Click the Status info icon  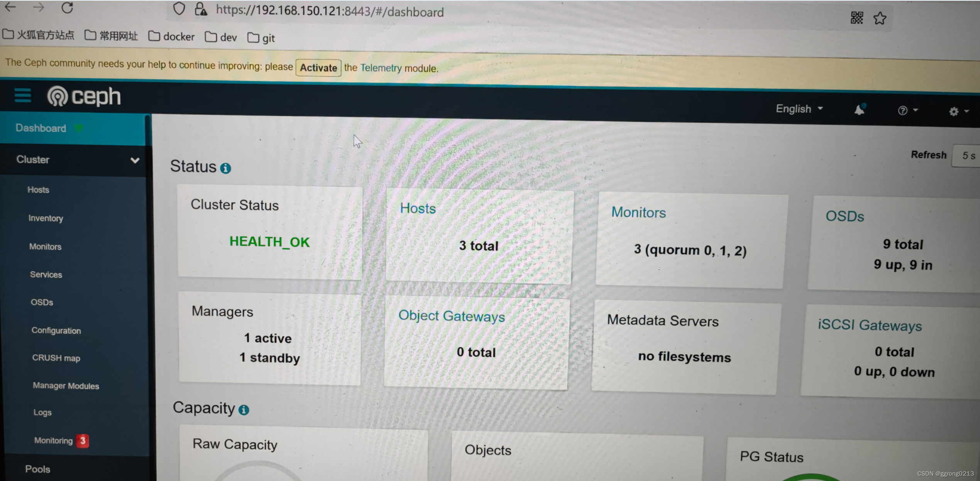(225, 168)
